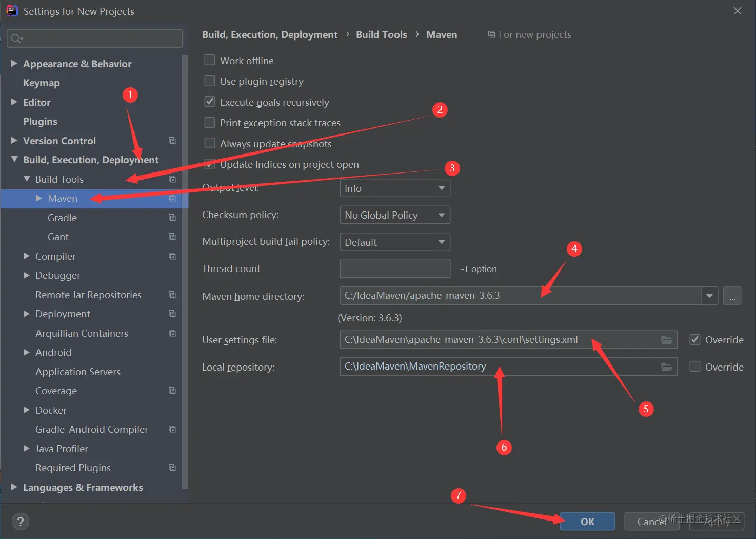The image size is (756, 539).
Task: Expand the Docker node arrow
Action: (27, 410)
